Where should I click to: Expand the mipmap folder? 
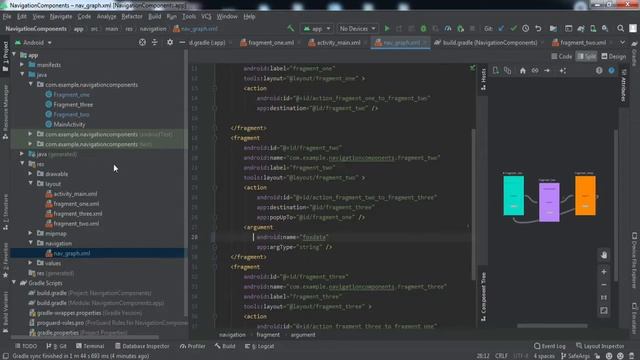[31, 233]
